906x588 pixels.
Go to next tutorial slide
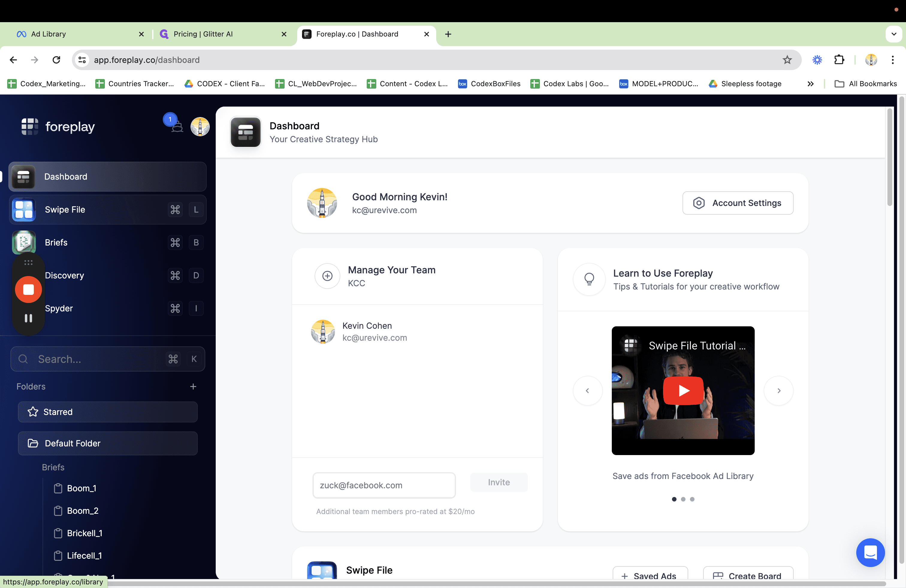point(779,391)
